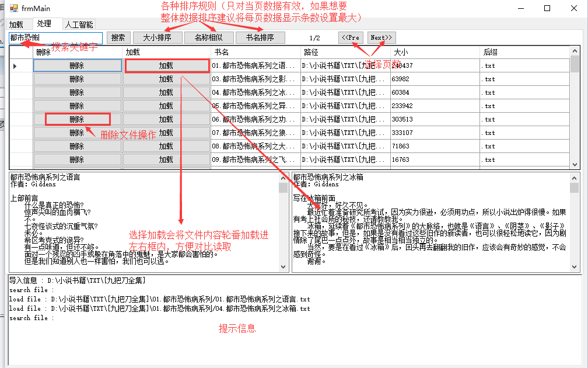Viewport: 588px width, 368px height.
Task: Click the 书名排序 button
Action: click(x=260, y=37)
